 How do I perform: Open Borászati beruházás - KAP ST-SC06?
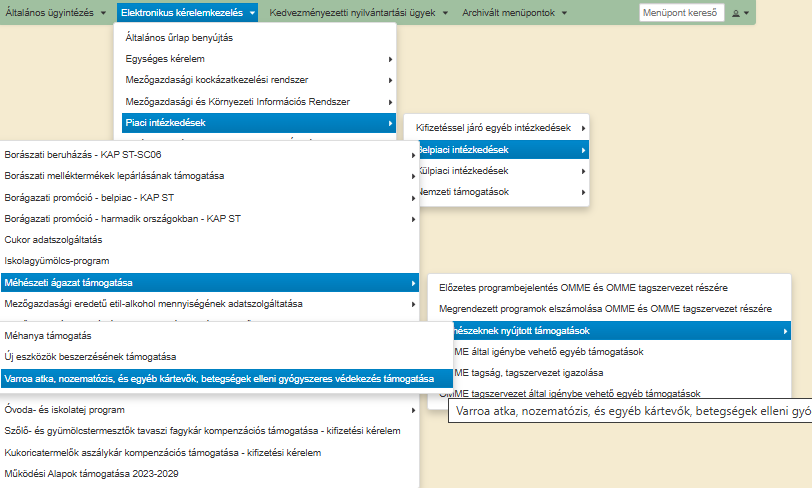tap(83, 155)
